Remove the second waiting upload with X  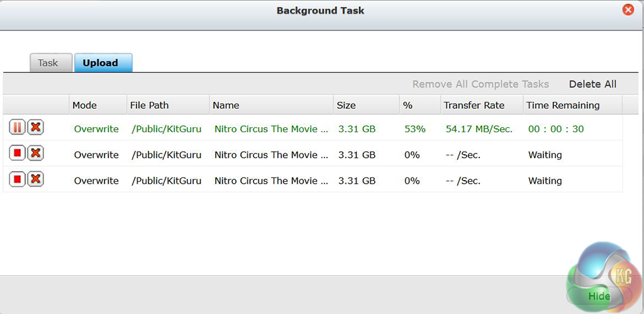tap(36, 154)
